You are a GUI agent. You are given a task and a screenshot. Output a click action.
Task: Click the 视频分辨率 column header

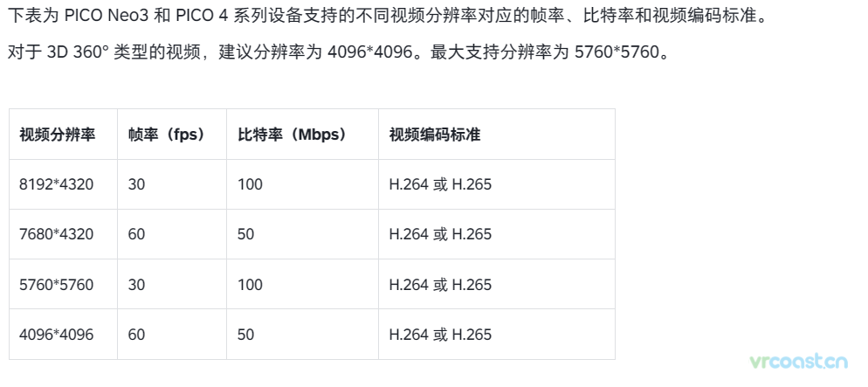pos(63,135)
